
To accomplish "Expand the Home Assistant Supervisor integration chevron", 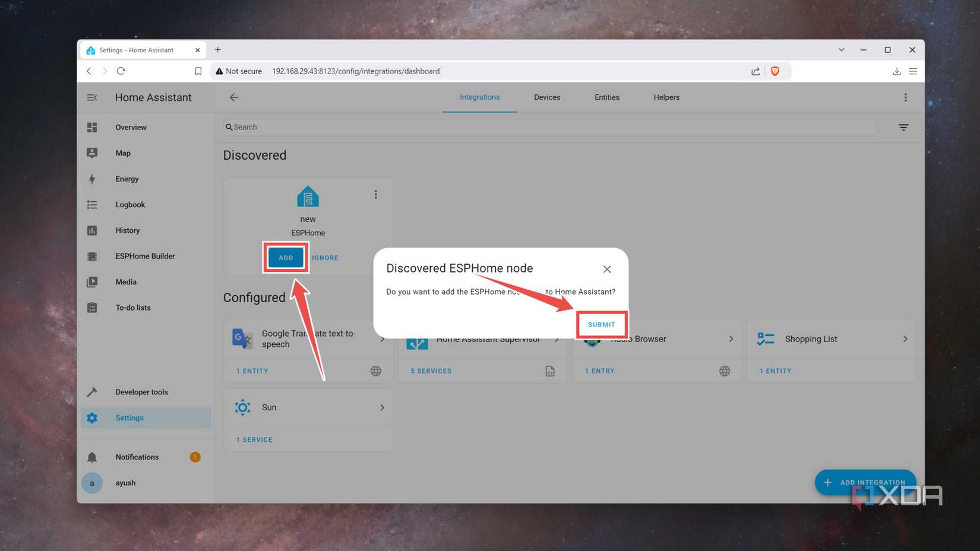I will click(x=557, y=339).
